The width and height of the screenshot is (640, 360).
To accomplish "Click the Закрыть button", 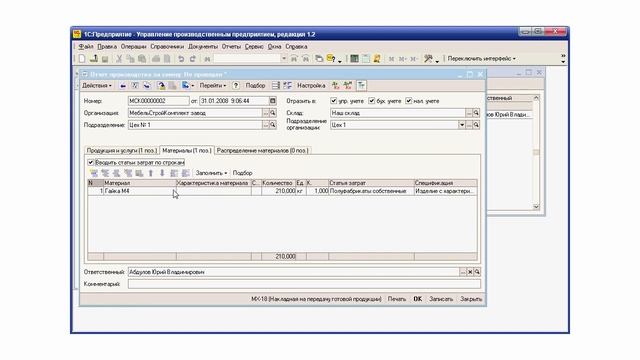I will 471,299.
